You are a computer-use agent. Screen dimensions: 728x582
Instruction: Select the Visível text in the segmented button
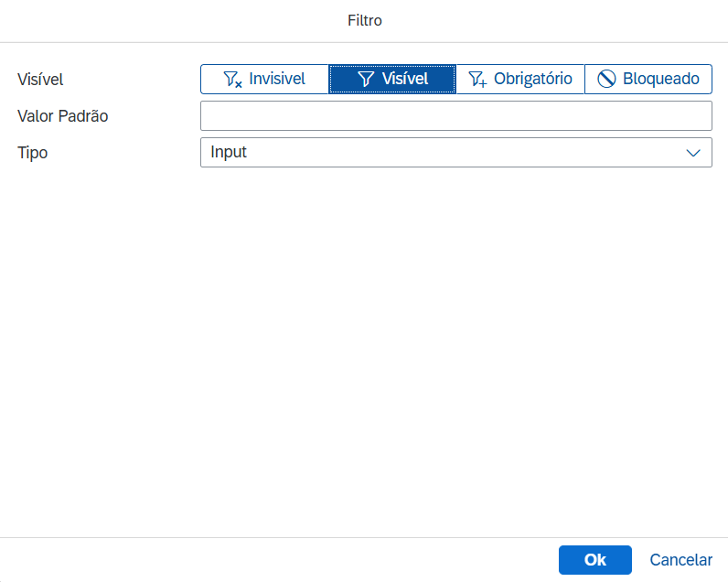[x=404, y=80]
